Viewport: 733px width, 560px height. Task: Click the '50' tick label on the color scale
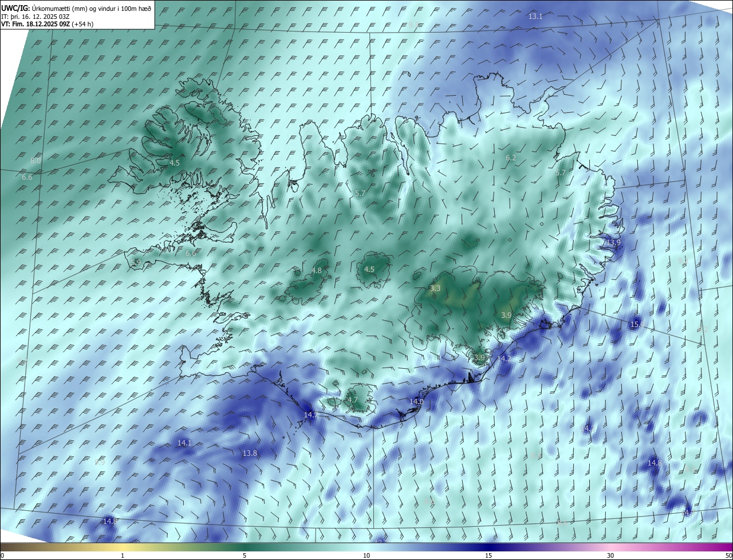click(728, 555)
